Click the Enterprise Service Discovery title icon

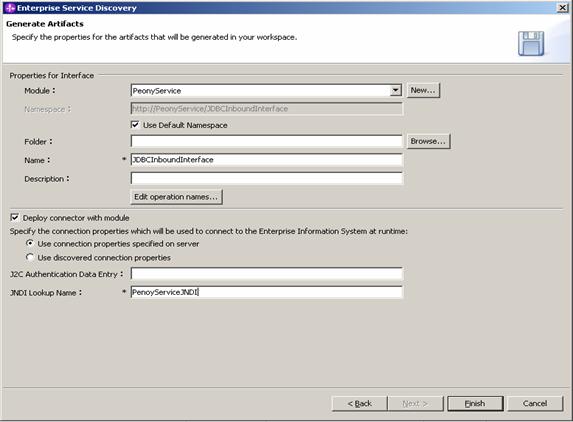pos(10,8)
